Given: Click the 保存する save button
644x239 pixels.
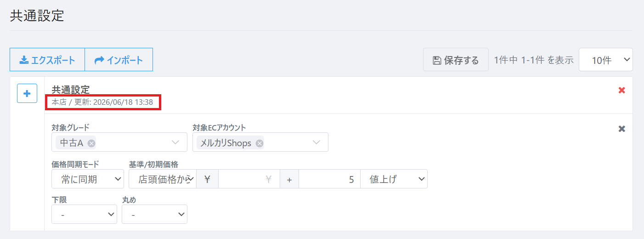Looking at the screenshot, I should pyautogui.click(x=456, y=60).
